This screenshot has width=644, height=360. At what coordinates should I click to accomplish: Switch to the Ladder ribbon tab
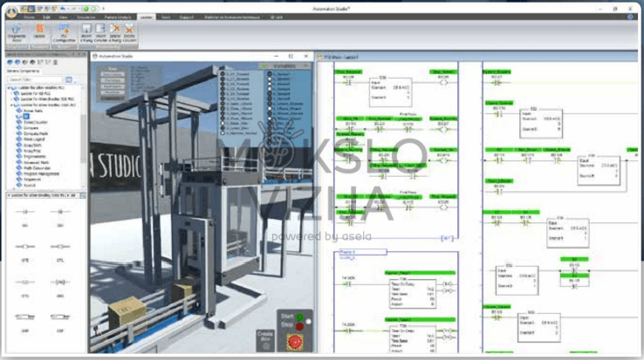click(145, 17)
